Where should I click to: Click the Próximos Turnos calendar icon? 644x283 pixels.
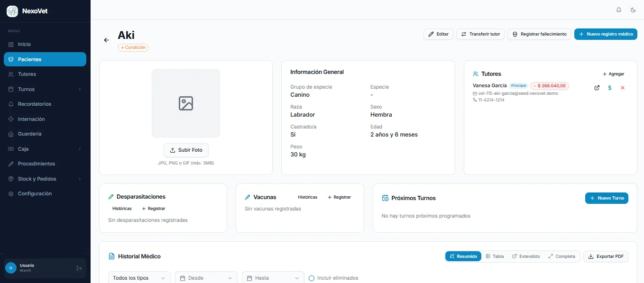click(x=385, y=198)
